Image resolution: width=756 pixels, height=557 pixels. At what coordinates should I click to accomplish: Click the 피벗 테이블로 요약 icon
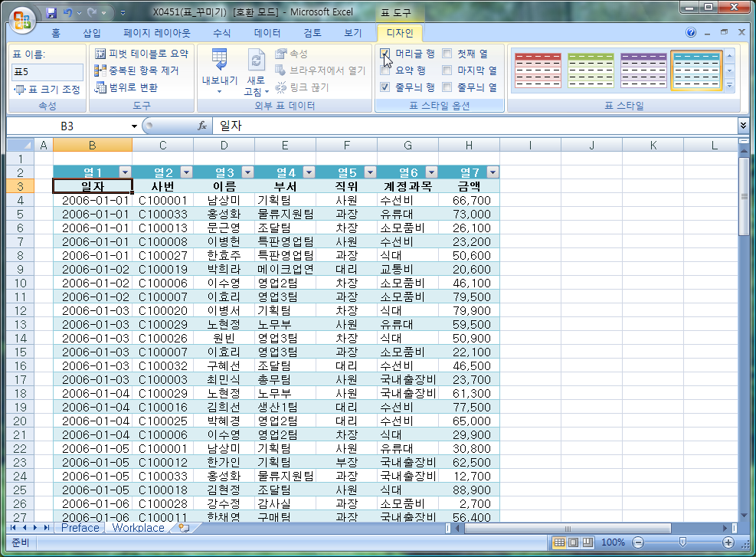click(x=100, y=54)
